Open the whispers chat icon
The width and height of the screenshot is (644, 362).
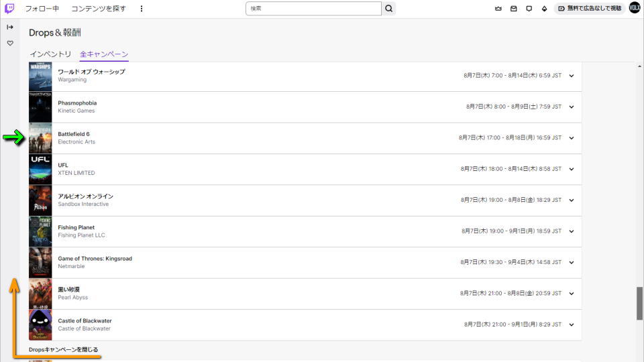(x=529, y=8)
